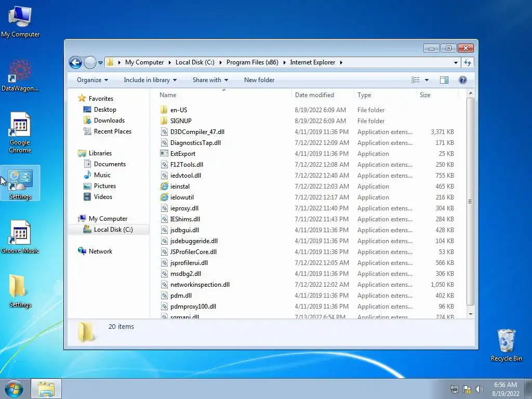The height and width of the screenshot is (399, 532).
Task: Sort by the Size column header
Action: (437, 95)
